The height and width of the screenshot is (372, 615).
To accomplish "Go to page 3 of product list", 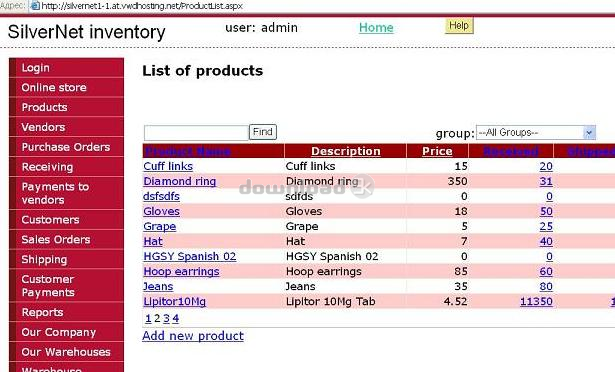I will (166, 319).
